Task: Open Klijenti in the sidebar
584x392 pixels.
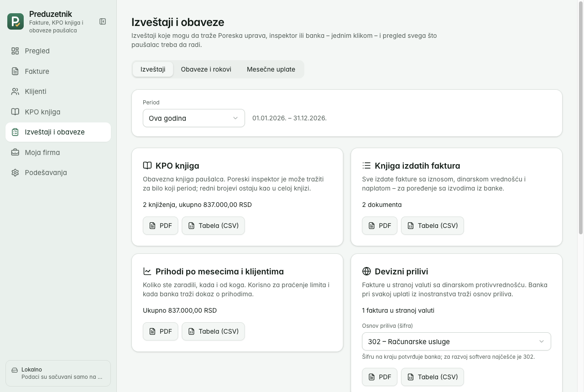Action: (x=58, y=92)
